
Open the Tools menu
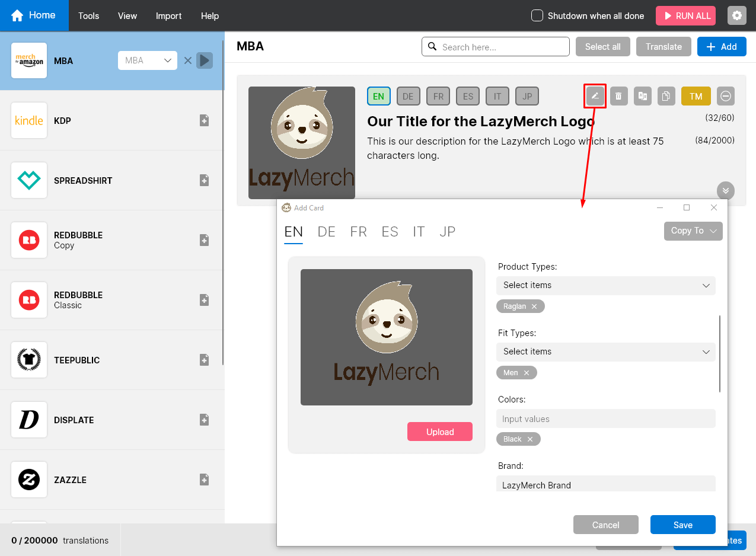click(x=88, y=16)
